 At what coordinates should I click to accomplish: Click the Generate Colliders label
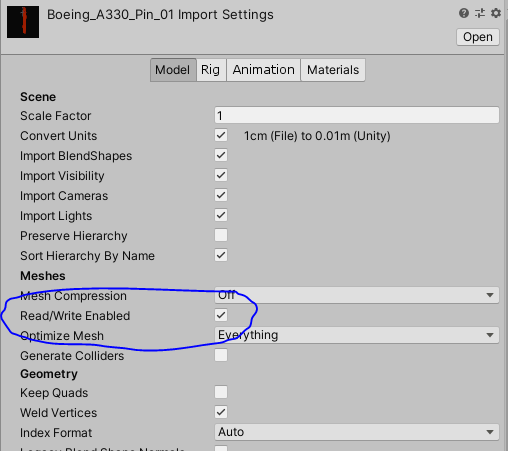pos(72,356)
